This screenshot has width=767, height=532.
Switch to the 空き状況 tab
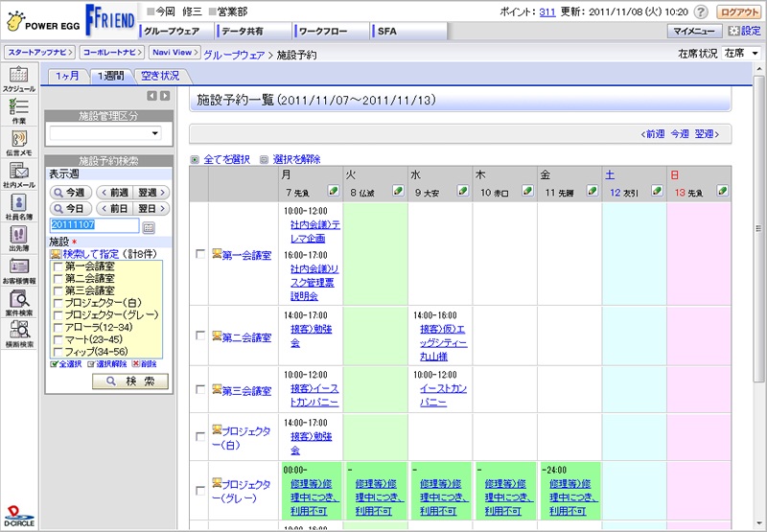tap(160, 76)
